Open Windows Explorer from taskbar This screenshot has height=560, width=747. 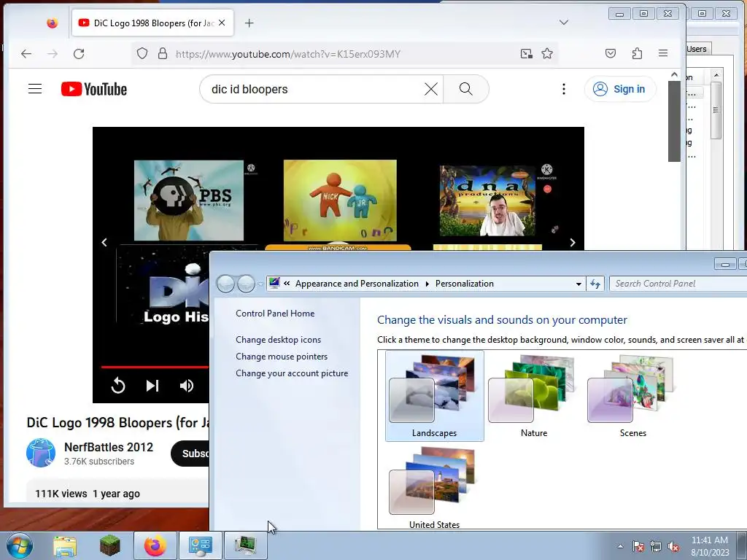65,545
